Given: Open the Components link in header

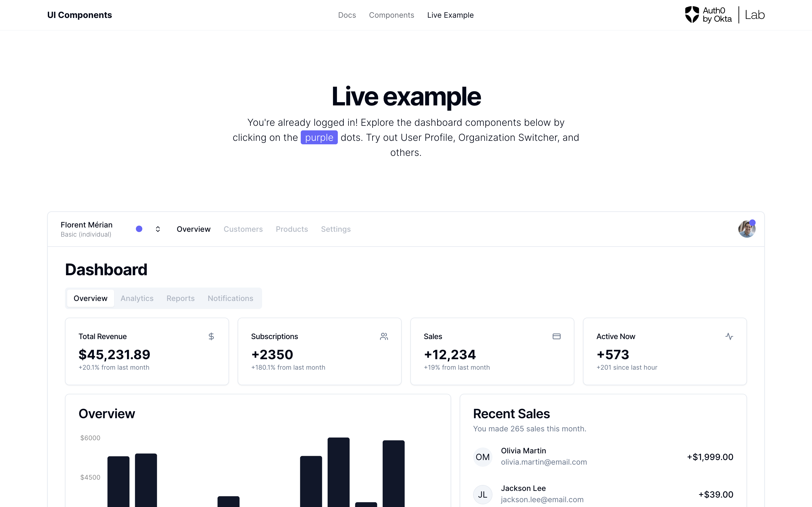Looking at the screenshot, I should 392,15.
